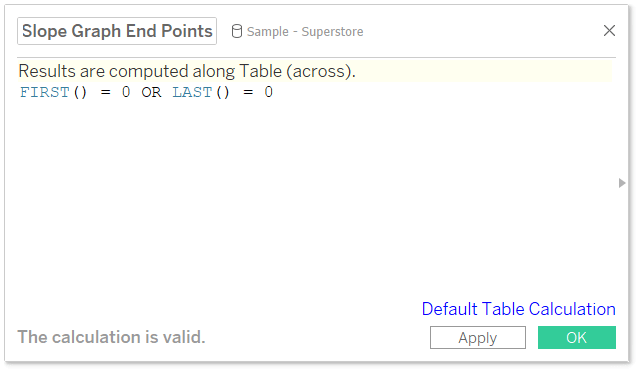This screenshot has height=369, width=637.
Task: Click the zero following LAST()
Action: click(x=269, y=92)
